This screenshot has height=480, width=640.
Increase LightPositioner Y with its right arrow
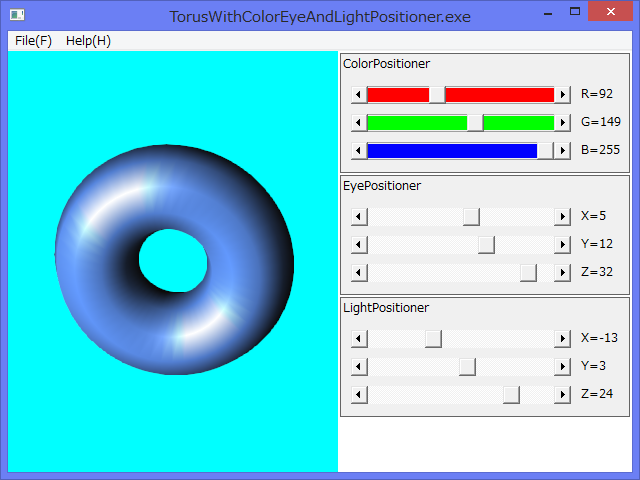tap(562, 367)
